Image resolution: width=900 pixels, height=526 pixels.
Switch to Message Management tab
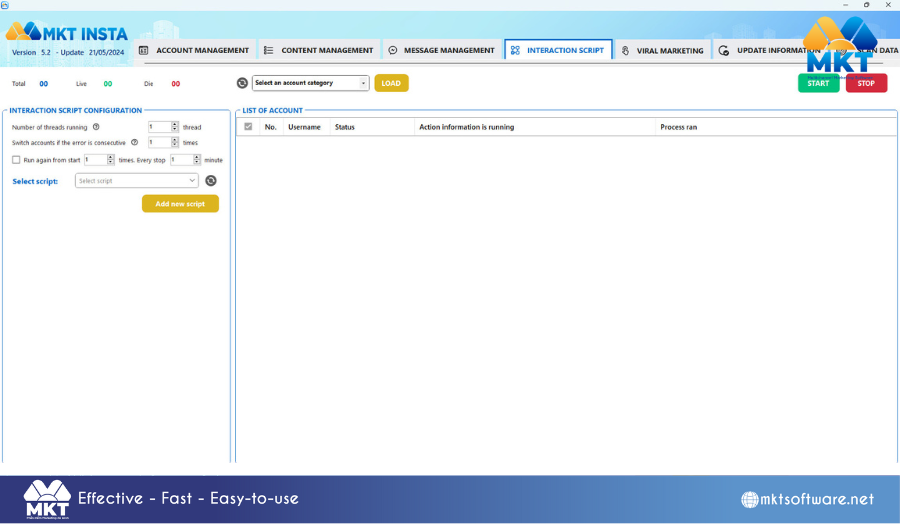pos(441,50)
